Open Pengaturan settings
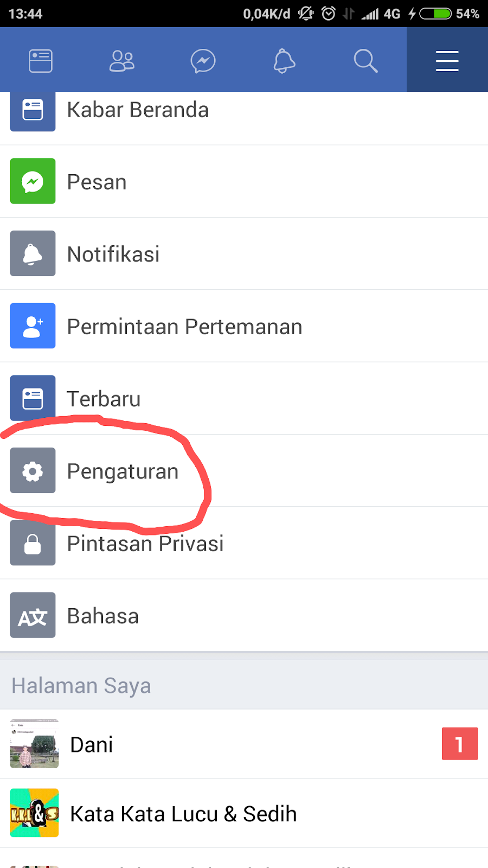This screenshot has height=868, width=488. 244,471
